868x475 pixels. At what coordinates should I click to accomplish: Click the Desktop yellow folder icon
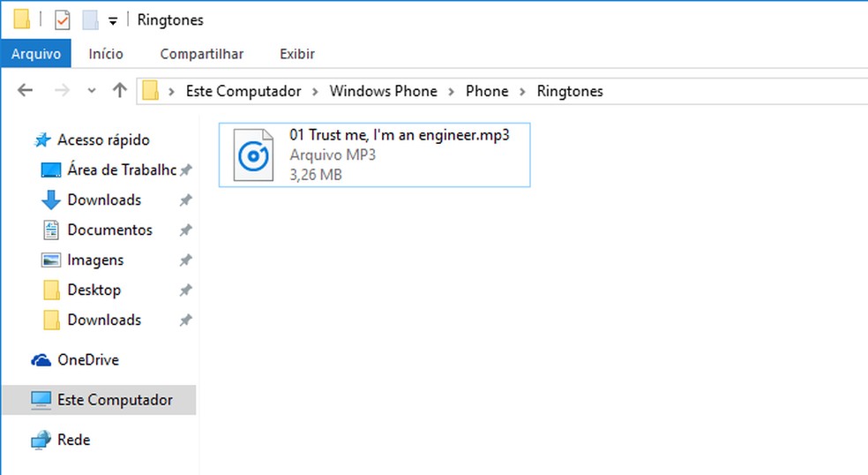click(51, 290)
